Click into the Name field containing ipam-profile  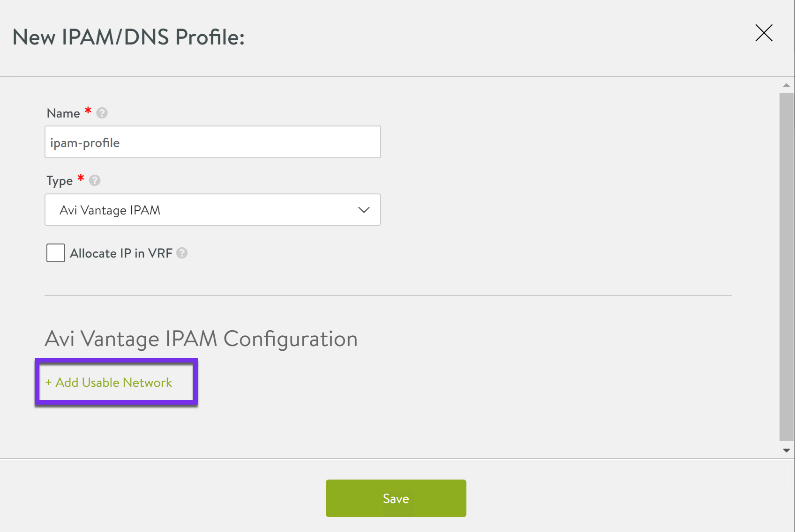212,142
